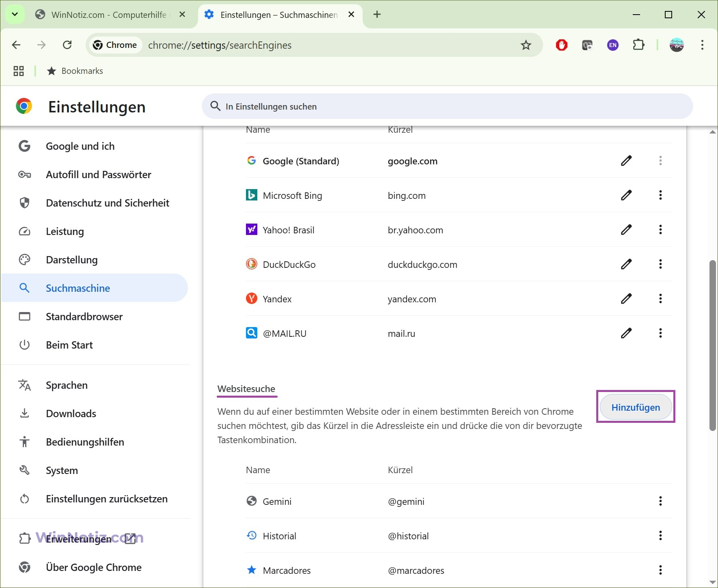Go back to the previous page
The image size is (718, 588).
[x=16, y=45]
